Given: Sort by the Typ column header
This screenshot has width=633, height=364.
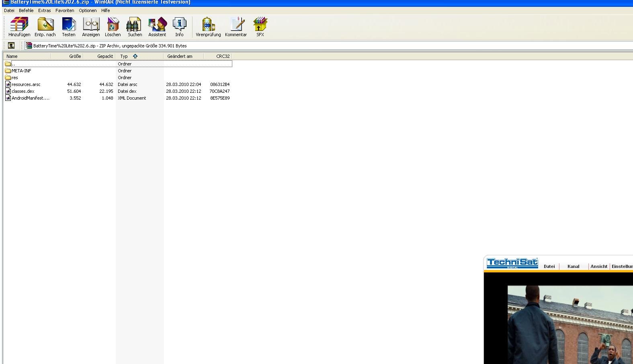Looking at the screenshot, I should [x=139, y=56].
